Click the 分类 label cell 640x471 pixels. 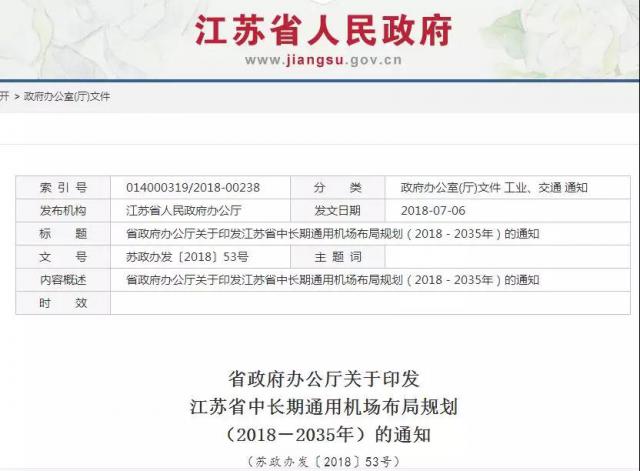coord(338,188)
